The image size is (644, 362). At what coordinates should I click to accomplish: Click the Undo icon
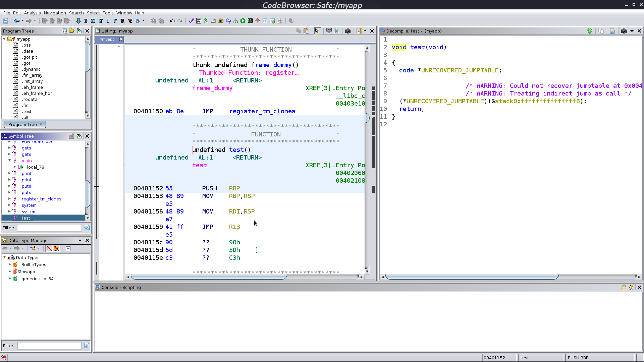pos(172,21)
